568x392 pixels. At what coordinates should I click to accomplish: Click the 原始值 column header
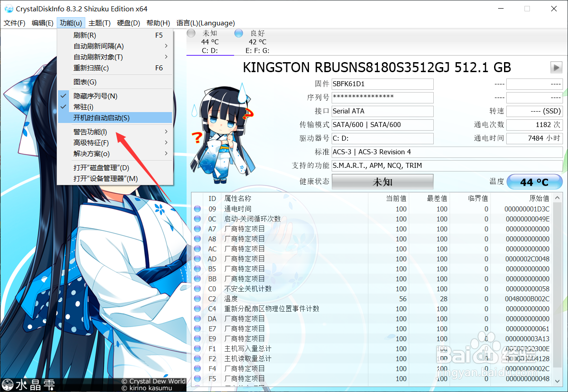point(522,198)
